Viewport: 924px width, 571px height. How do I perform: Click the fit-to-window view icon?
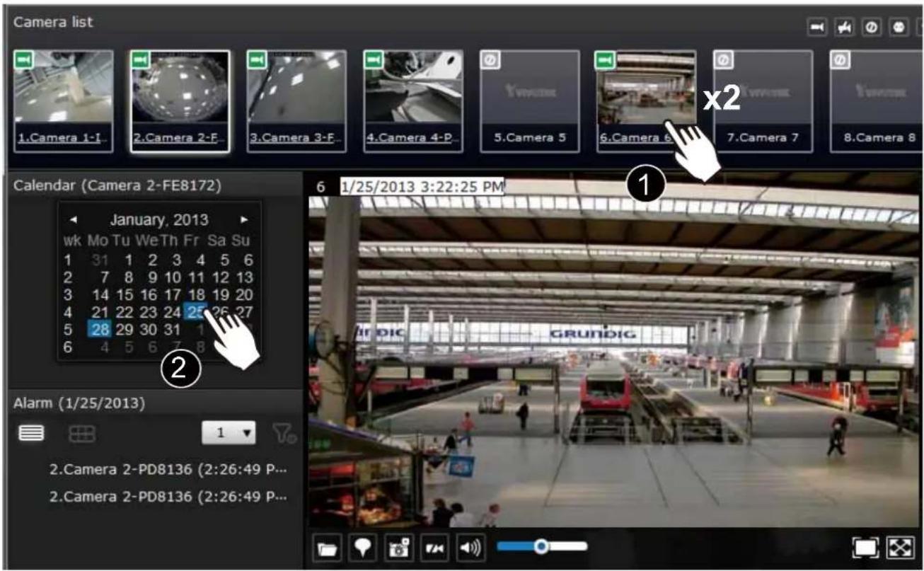click(x=867, y=548)
